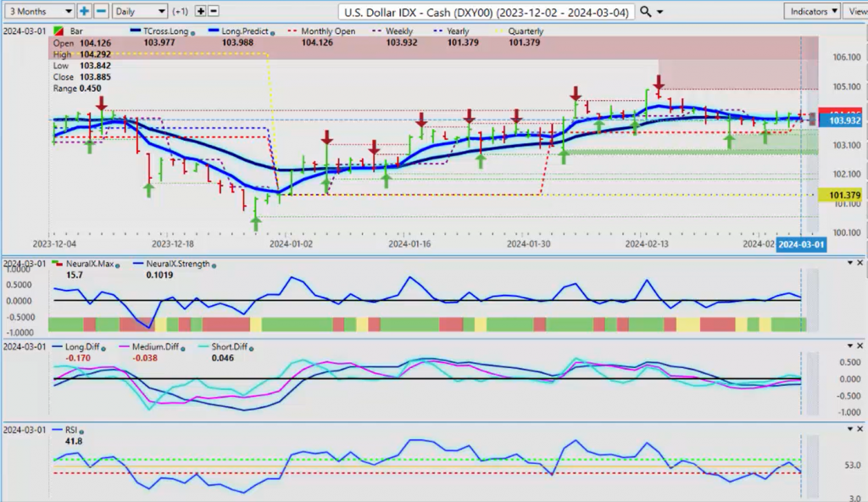Click the magnifying glass search icon

[x=645, y=11]
